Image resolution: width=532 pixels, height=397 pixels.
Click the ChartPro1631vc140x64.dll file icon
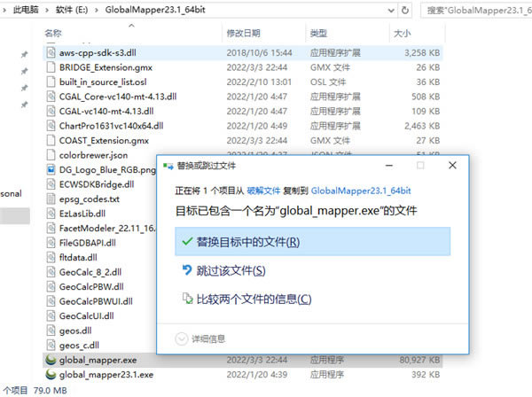point(51,126)
